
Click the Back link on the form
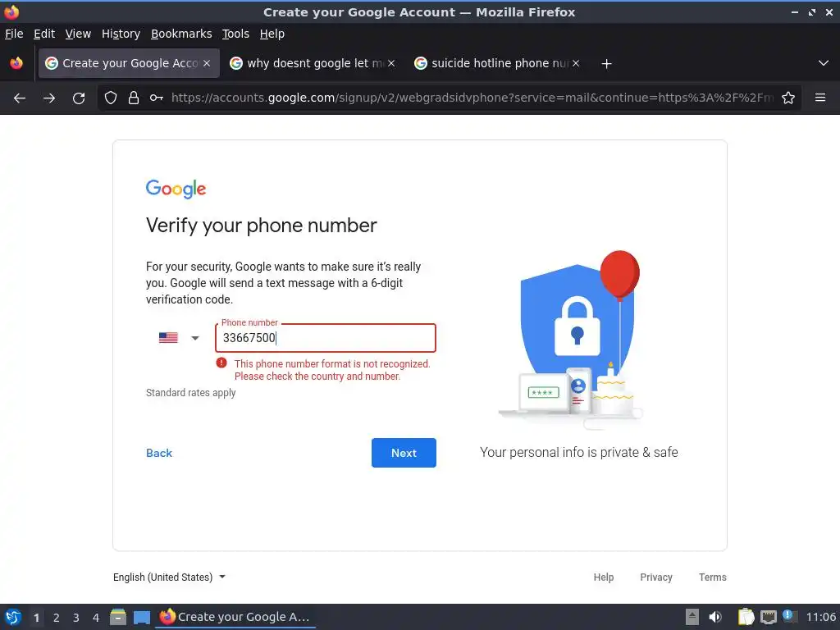tap(159, 453)
